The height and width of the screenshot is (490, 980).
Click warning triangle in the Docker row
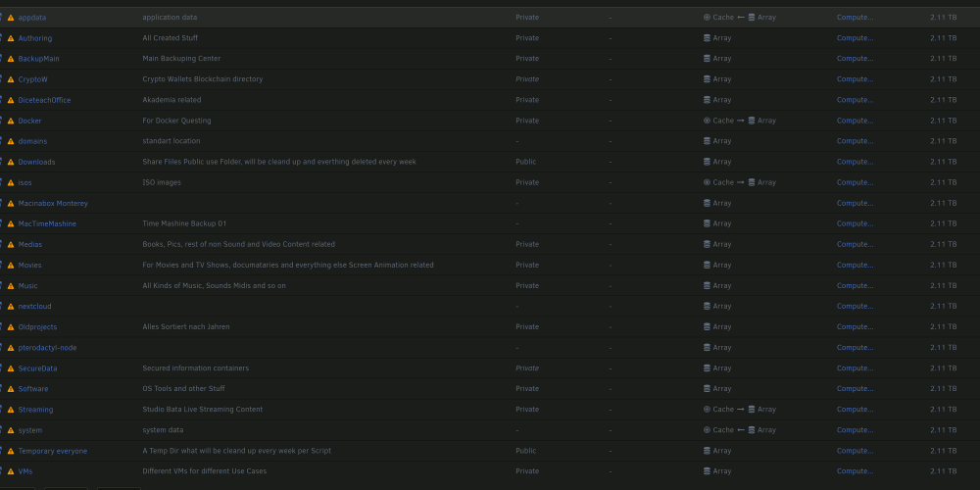pyautogui.click(x=11, y=121)
